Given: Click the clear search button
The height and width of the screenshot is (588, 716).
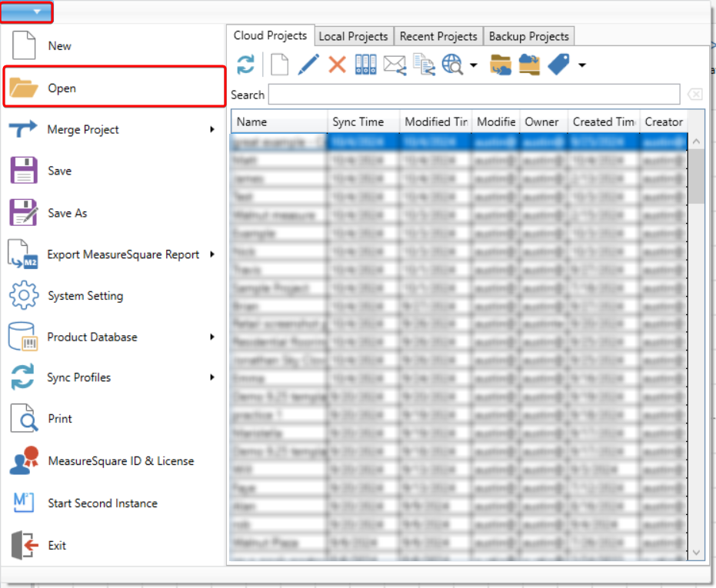Looking at the screenshot, I should click(695, 95).
